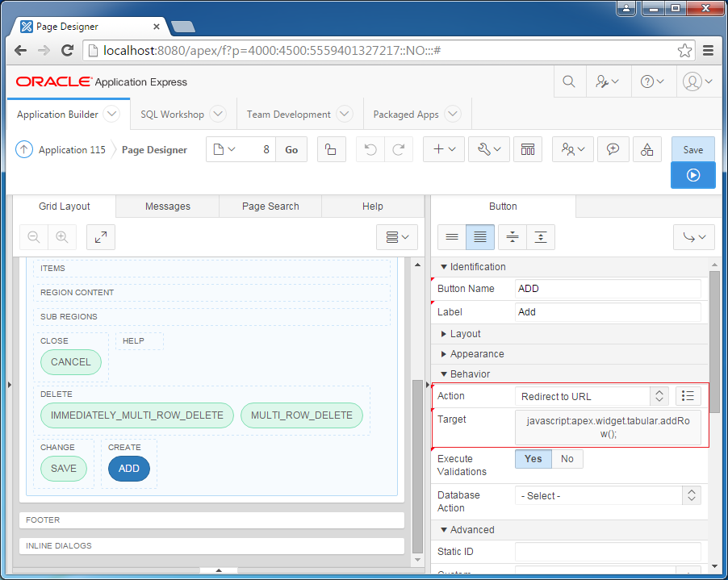Click the Save button
This screenshot has height=580, width=728.
tap(692, 149)
